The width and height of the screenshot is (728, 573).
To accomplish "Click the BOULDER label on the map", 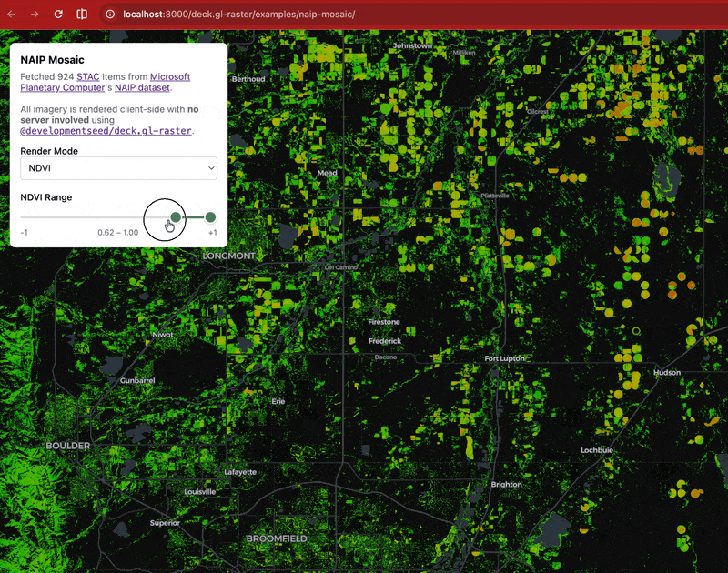I will [68, 447].
